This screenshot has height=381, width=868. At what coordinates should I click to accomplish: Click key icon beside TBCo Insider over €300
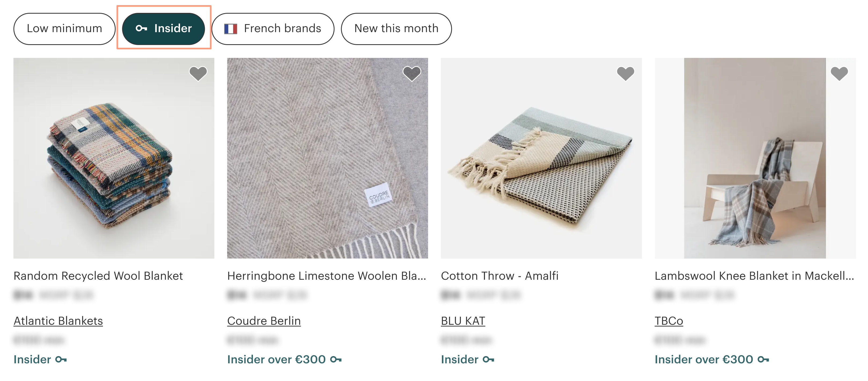[763, 360]
